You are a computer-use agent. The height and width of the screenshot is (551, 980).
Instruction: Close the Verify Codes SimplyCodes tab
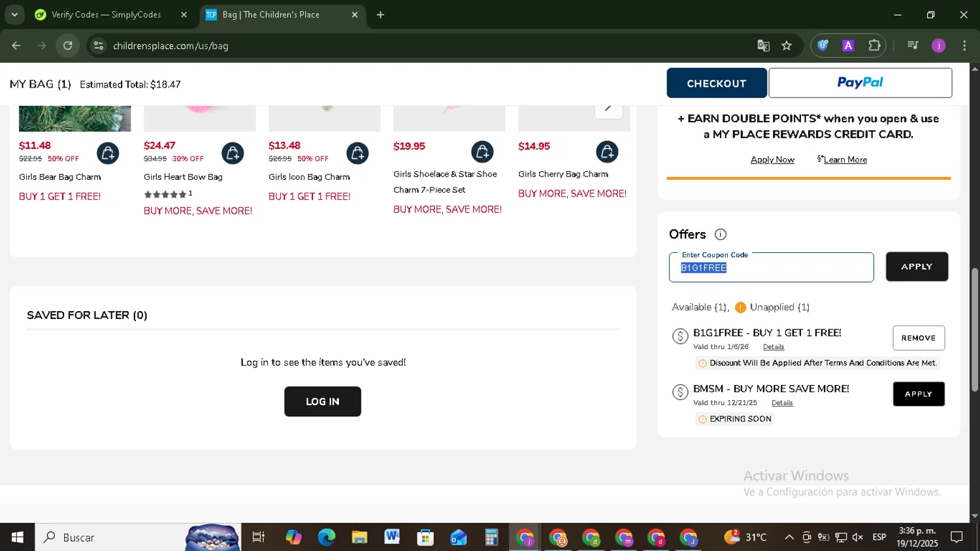pyautogui.click(x=184, y=14)
